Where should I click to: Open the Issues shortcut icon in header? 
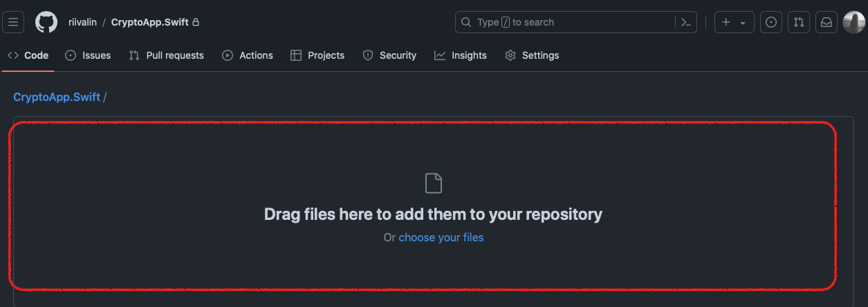771,22
